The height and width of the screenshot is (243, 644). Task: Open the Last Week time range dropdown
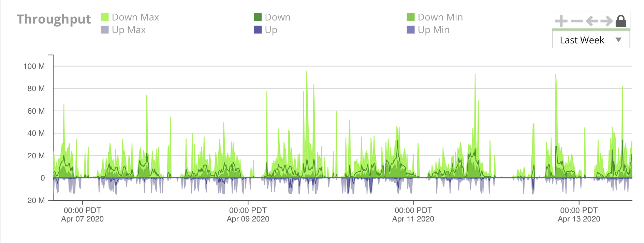click(x=591, y=40)
